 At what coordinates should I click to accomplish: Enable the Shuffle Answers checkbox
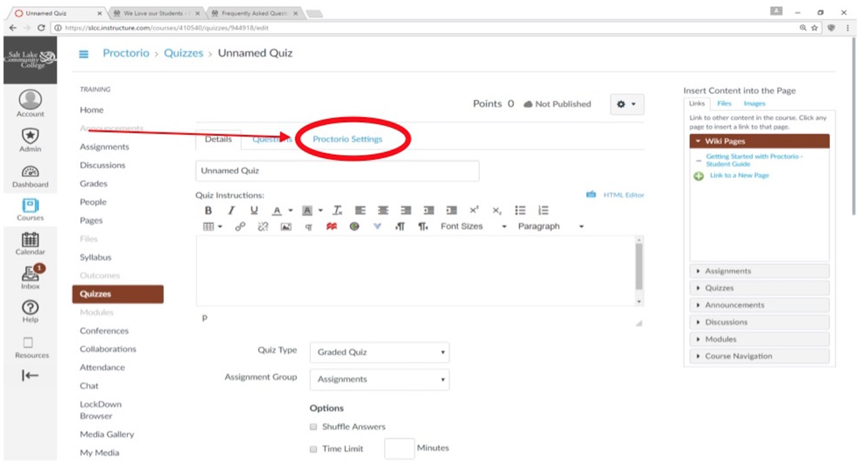point(313,427)
